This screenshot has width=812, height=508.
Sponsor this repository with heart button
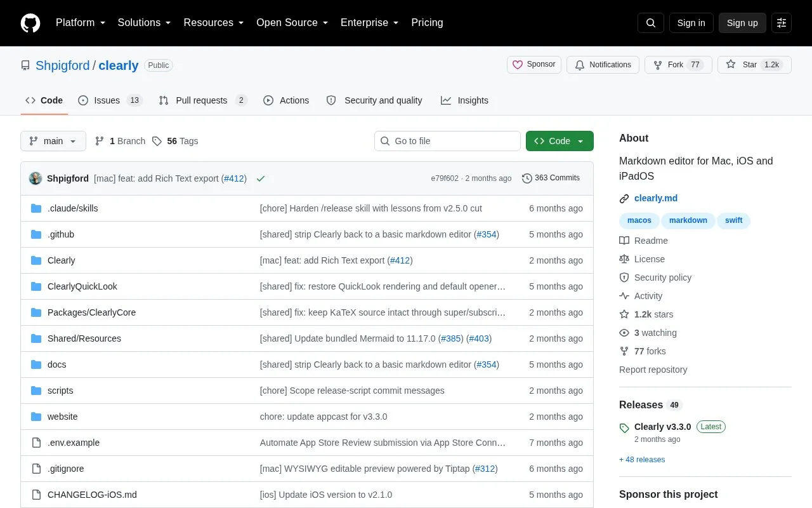(534, 65)
